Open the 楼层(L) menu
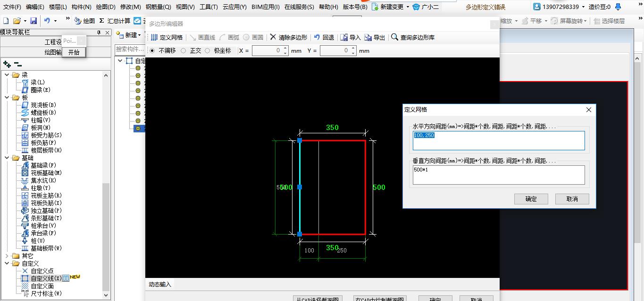644x301 pixels. pyautogui.click(x=58, y=7)
